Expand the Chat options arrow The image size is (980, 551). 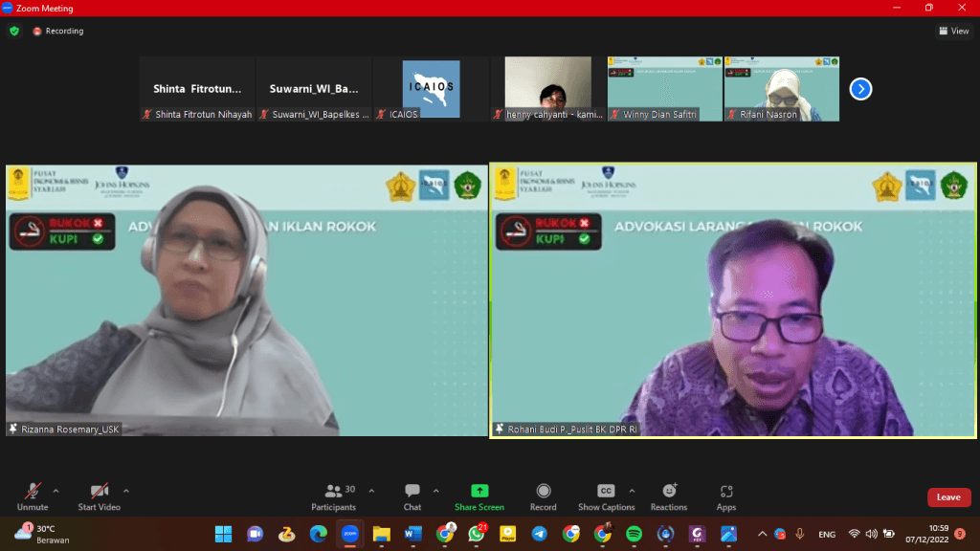point(436,491)
